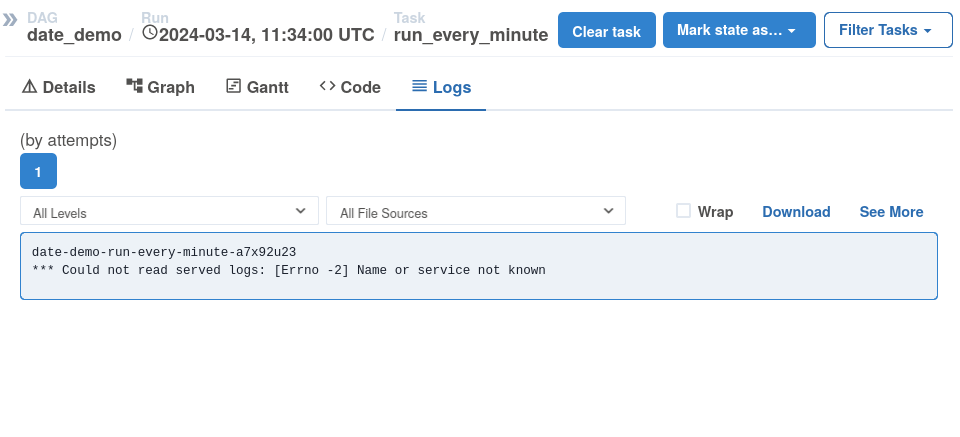
Task: Select attempt 1 button
Action: point(38,172)
